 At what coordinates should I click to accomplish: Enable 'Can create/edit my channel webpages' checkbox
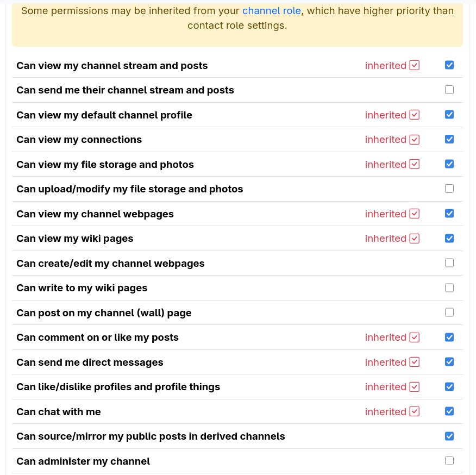coord(449,263)
